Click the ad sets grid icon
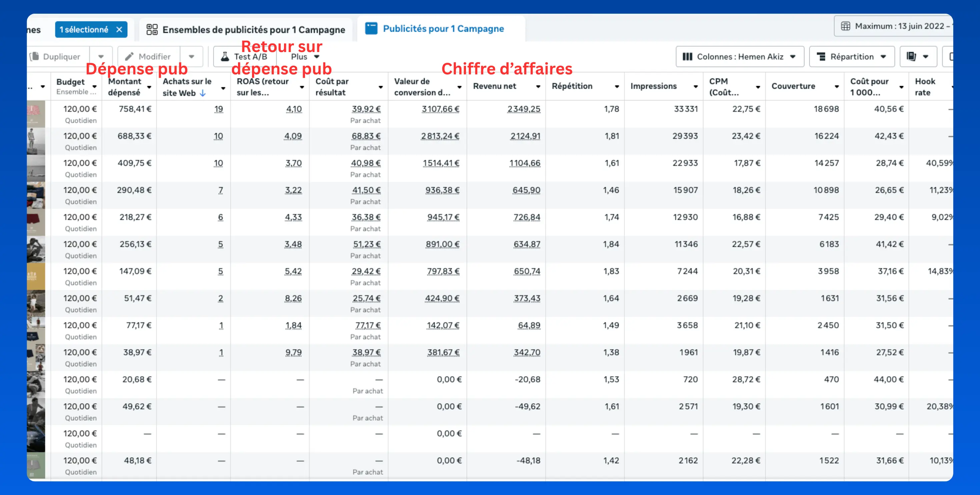 coord(152,29)
